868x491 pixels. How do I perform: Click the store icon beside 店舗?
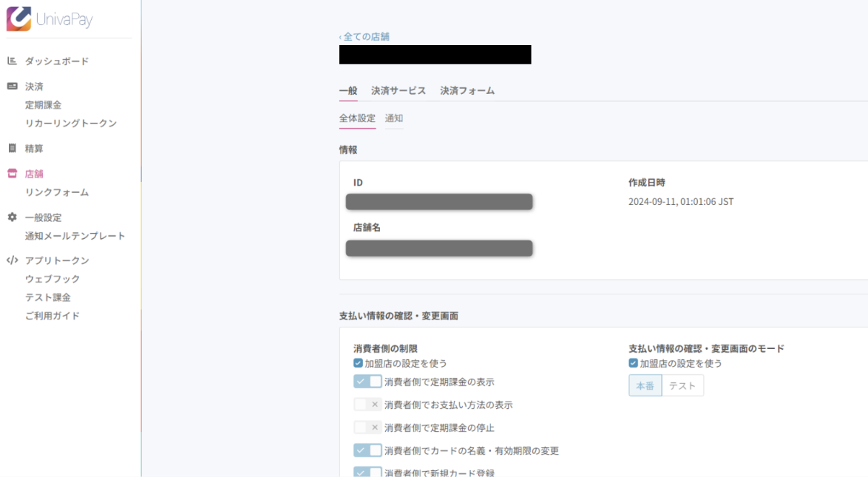tap(12, 174)
